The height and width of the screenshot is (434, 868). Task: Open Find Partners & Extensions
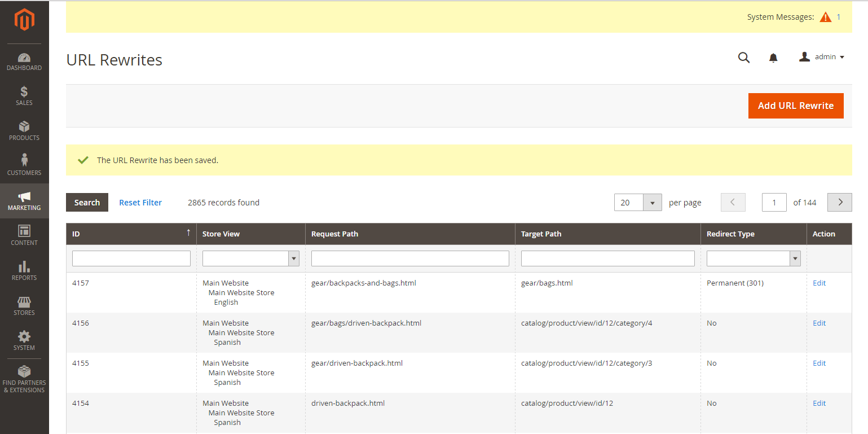[x=24, y=380]
